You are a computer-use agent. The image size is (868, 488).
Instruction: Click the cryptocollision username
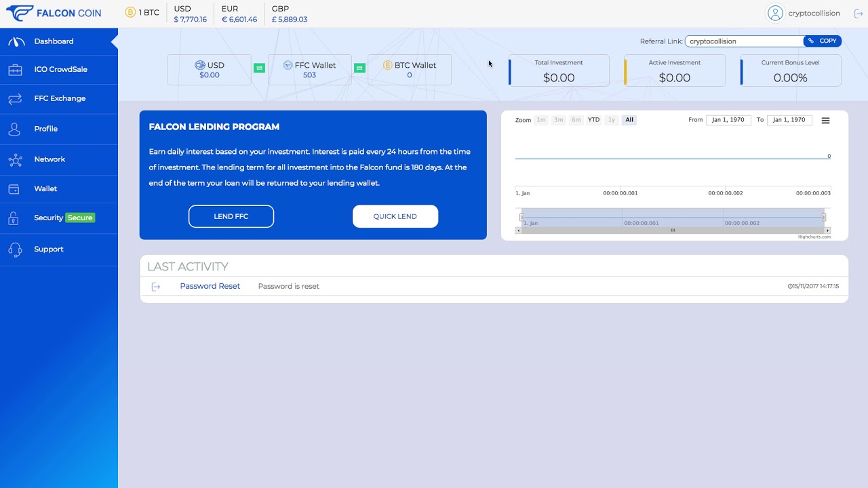click(814, 13)
